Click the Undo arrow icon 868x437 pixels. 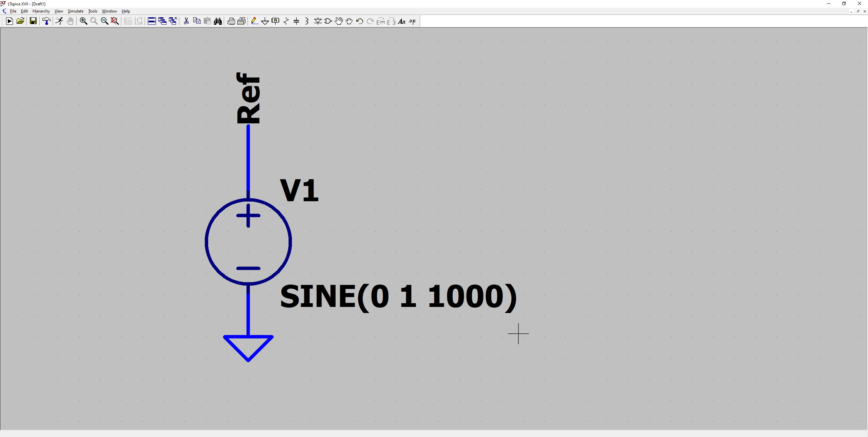pos(360,21)
